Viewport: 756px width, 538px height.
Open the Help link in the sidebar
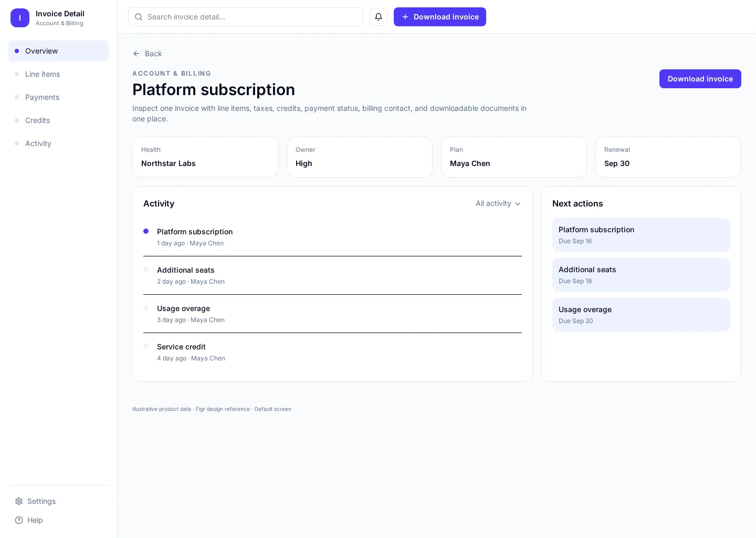[x=58, y=520]
